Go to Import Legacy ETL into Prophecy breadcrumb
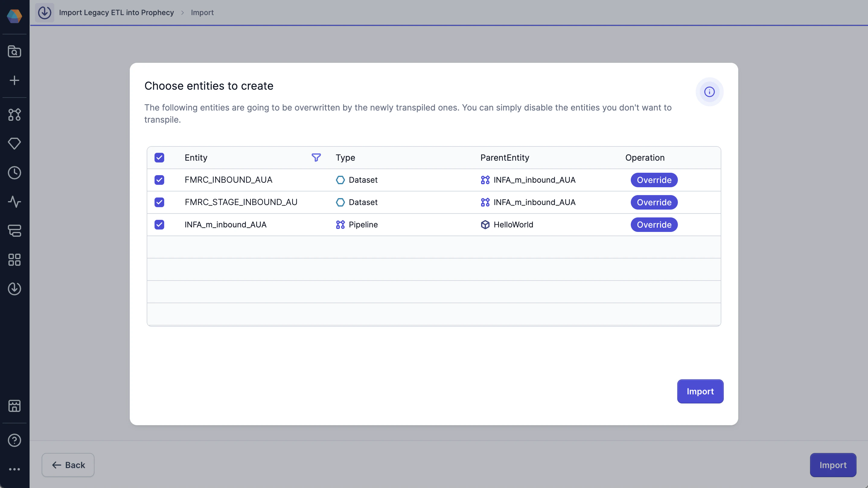Viewport: 868px width, 488px height. (x=116, y=12)
